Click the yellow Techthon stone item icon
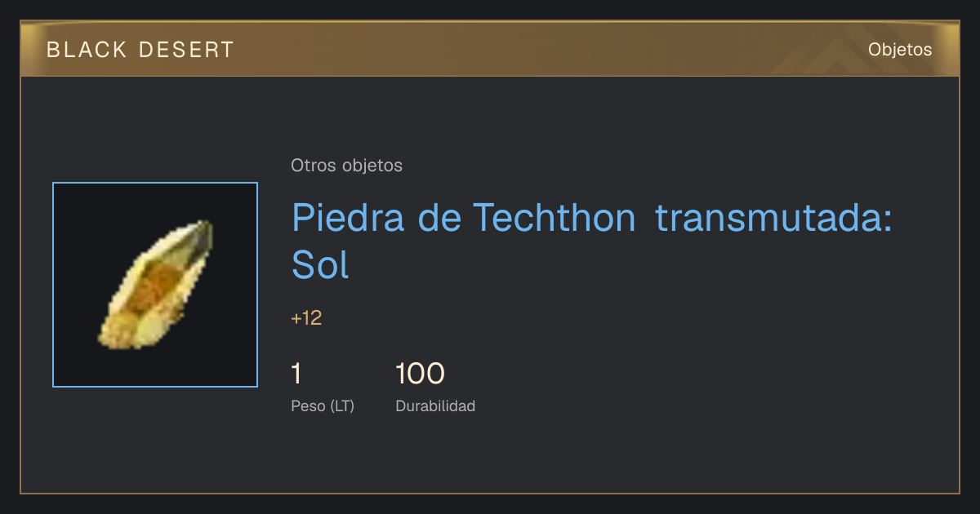980x514 pixels. click(155, 284)
